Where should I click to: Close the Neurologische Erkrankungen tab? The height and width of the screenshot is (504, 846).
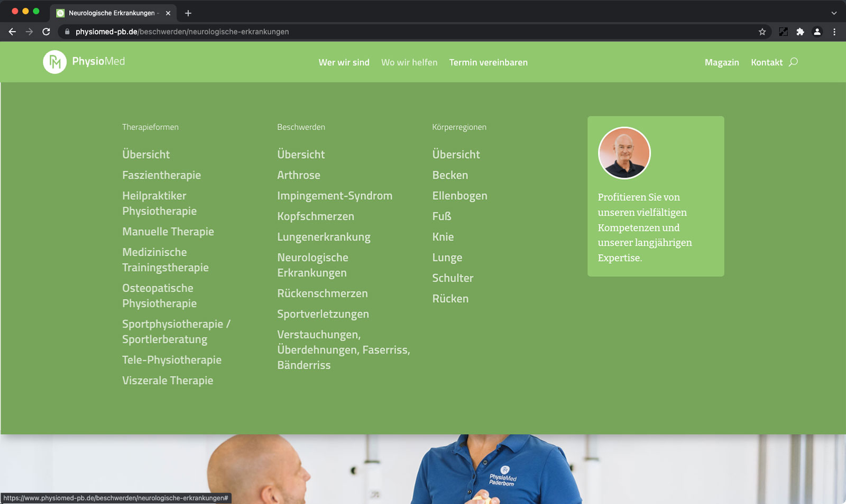click(x=168, y=13)
